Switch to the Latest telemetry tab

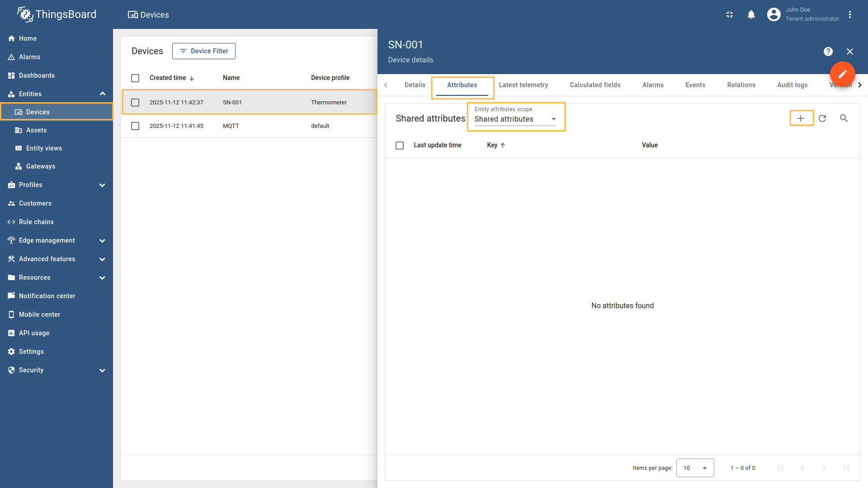[523, 85]
